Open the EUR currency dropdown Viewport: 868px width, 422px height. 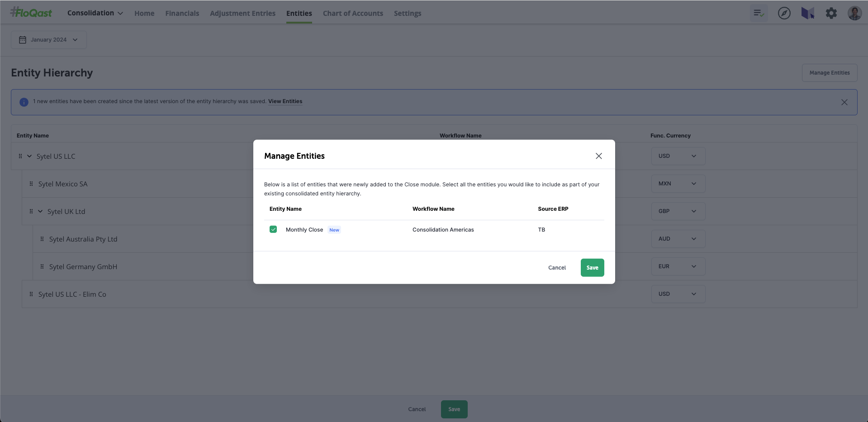tap(678, 266)
